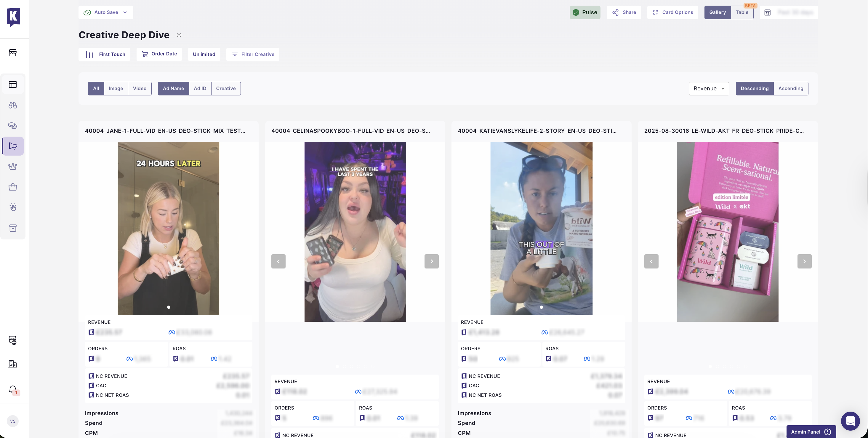Viewport: 868px width, 438px height.
Task: Advance Celinaspookyboo carousel with next arrow
Action: [431, 261]
